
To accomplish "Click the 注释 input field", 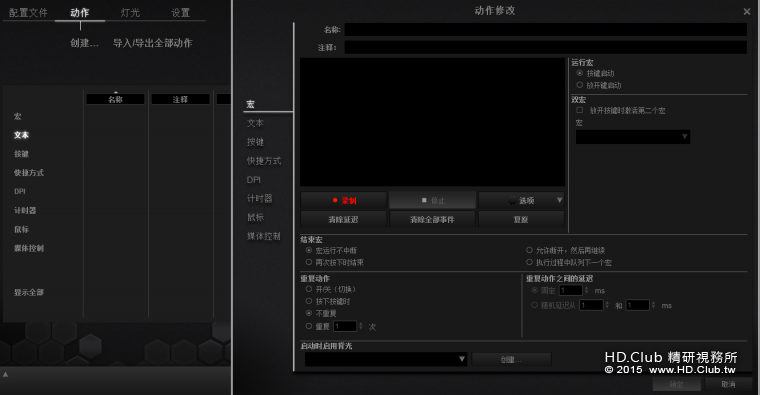I will pyautogui.click(x=545, y=47).
